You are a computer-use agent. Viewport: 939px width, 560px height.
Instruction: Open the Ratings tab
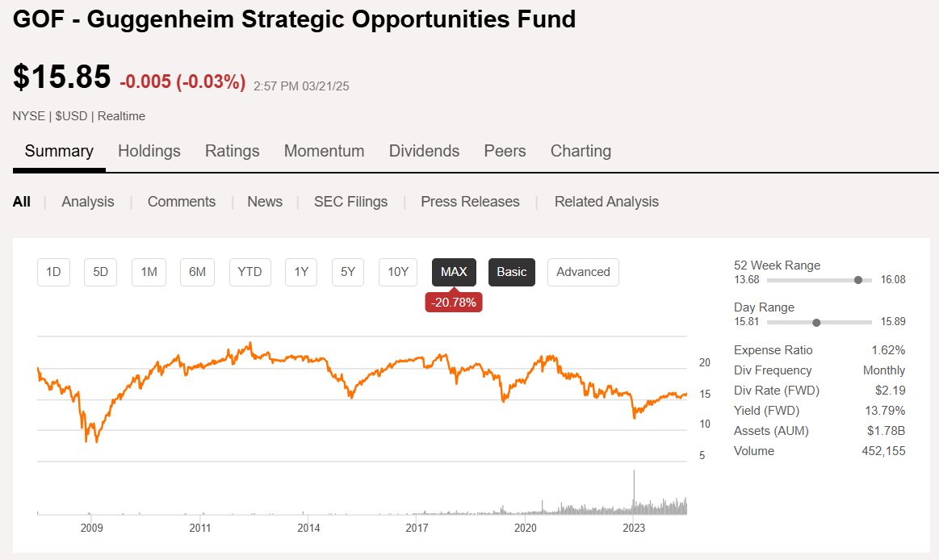point(233,151)
